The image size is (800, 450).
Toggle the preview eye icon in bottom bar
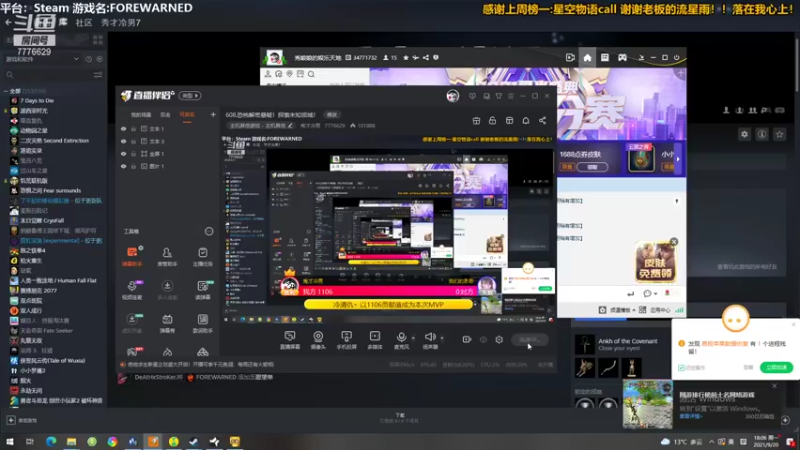coord(483,339)
